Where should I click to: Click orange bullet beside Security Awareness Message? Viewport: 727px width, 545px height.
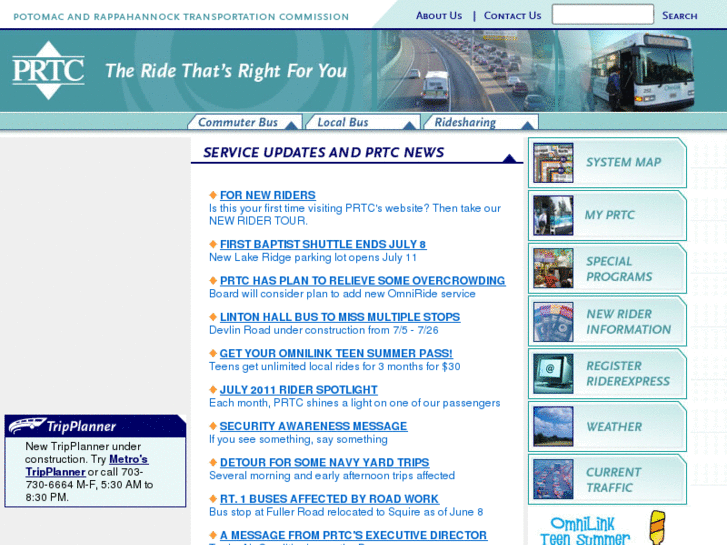(213, 426)
